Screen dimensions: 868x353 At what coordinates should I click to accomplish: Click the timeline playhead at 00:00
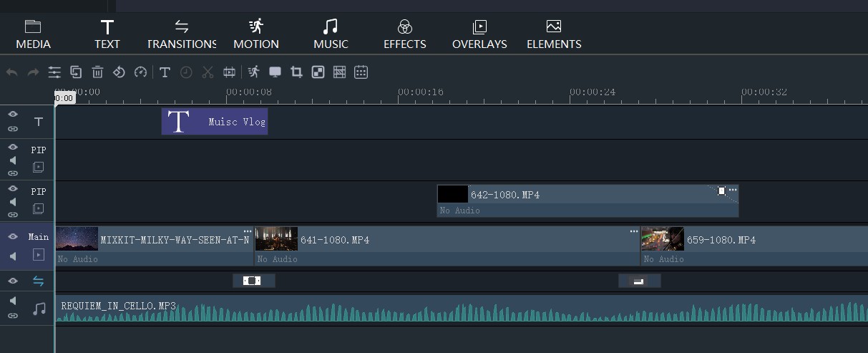coord(64,98)
